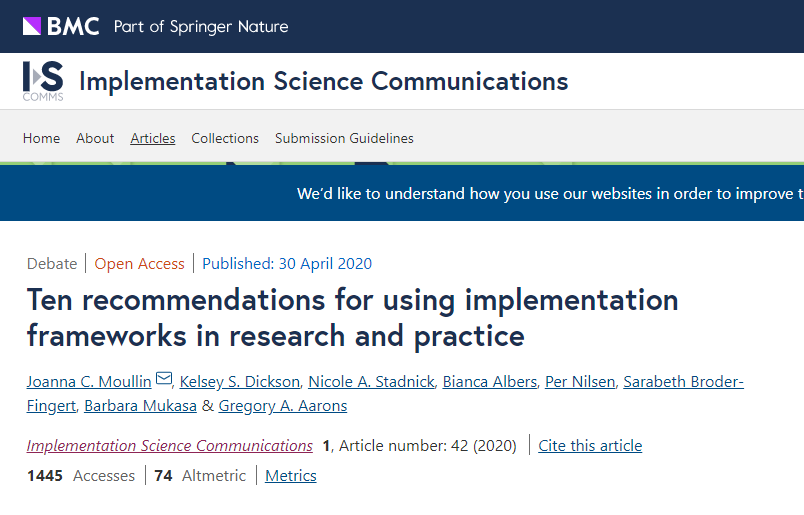Open the Collections navigation item
Viewport: 804px width, 515px height.
pyautogui.click(x=225, y=138)
